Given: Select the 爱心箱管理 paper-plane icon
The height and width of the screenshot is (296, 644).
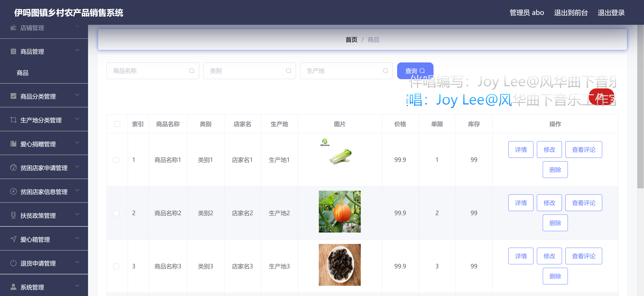Looking at the screenshot, I should 13,239.
